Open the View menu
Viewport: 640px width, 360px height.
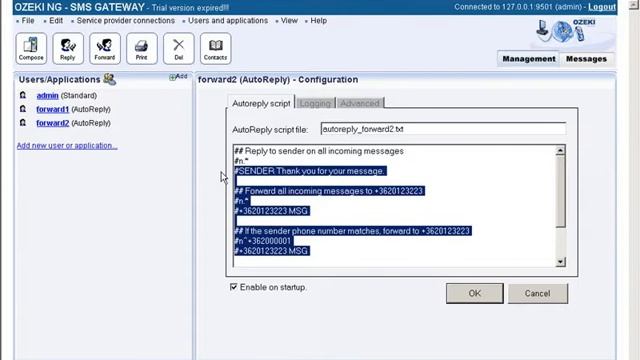(289, 20)
